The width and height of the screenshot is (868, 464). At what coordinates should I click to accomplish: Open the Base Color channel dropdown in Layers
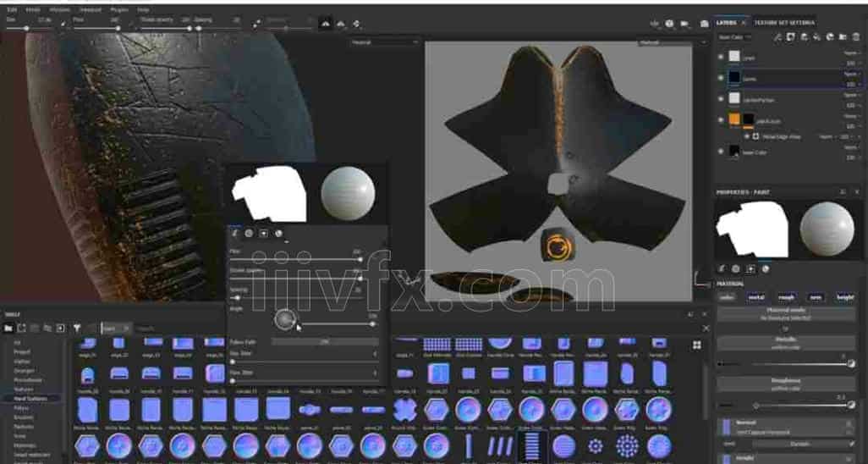(734, 37)
